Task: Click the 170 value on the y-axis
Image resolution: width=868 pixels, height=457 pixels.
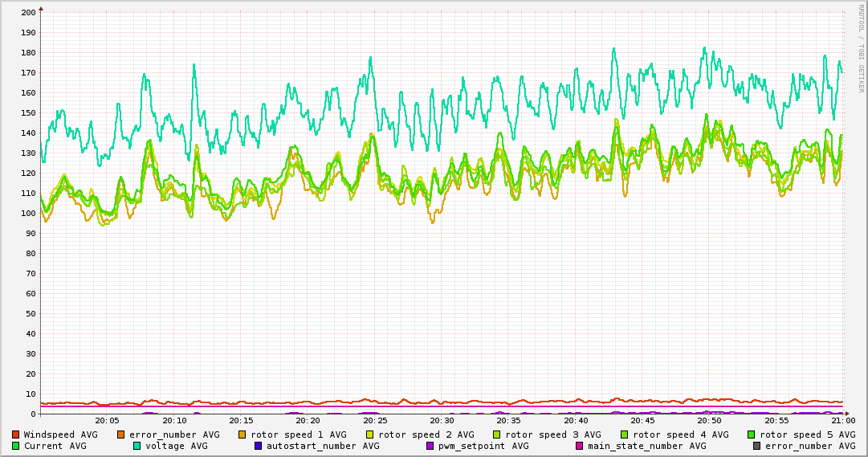Action: (28, 72)
